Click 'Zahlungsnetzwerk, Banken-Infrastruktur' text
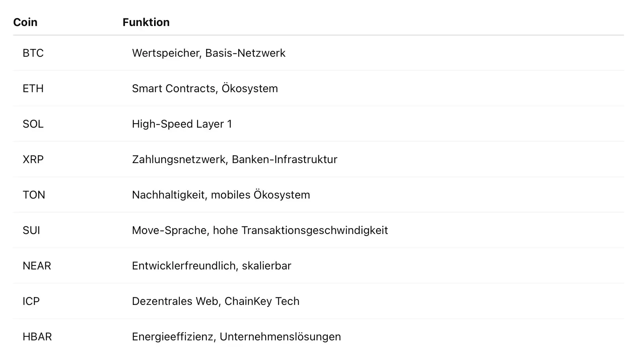The height and width of the screenshot is (364, 640). coord(234,159)
